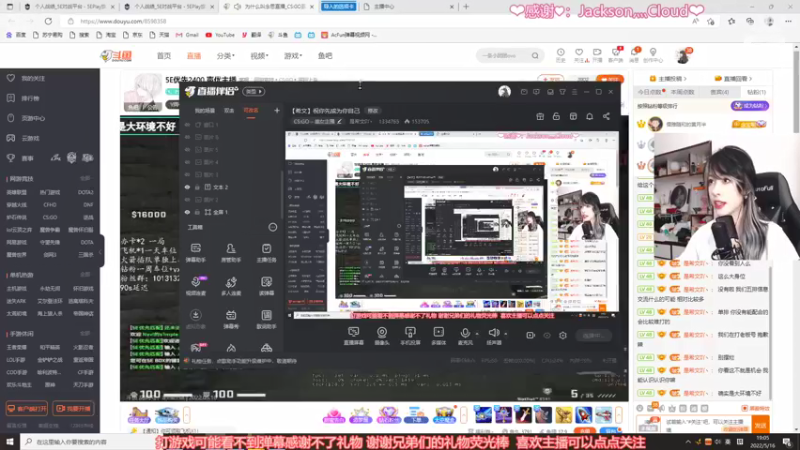This screenshot has width=800, height=450.
Task: Open 创作中心 icon on Douyu header
Action: [x=653, y=55]
